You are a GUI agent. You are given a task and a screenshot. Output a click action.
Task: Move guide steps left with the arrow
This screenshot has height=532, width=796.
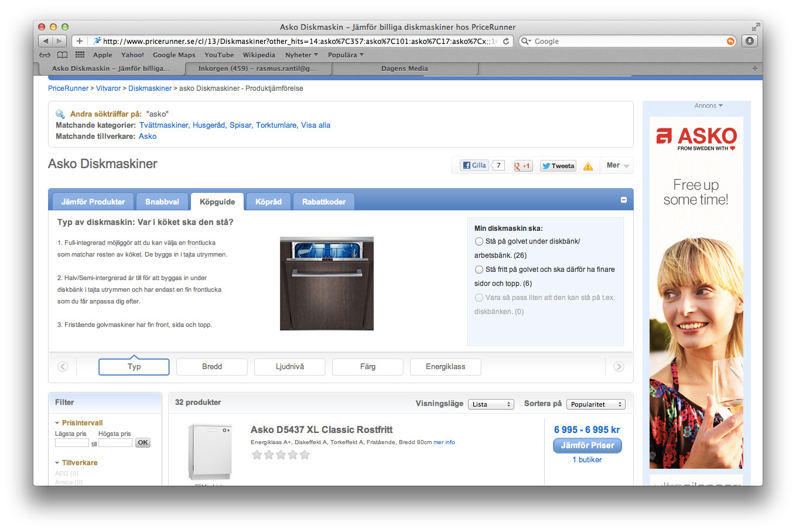click(63, 367)
